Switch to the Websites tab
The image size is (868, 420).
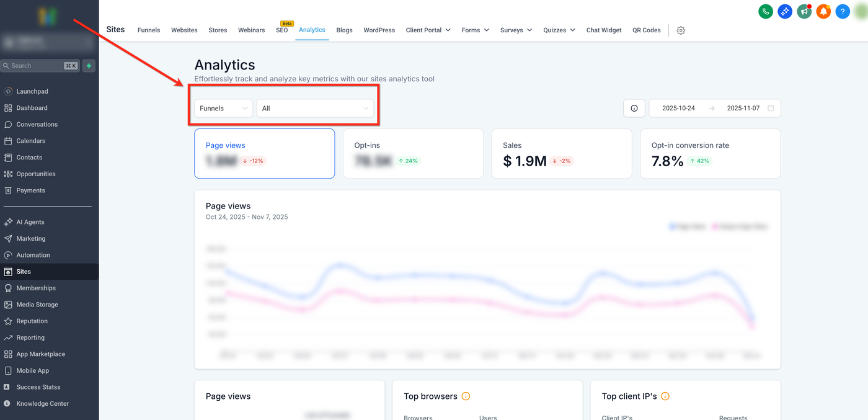(x=184, y=30)
